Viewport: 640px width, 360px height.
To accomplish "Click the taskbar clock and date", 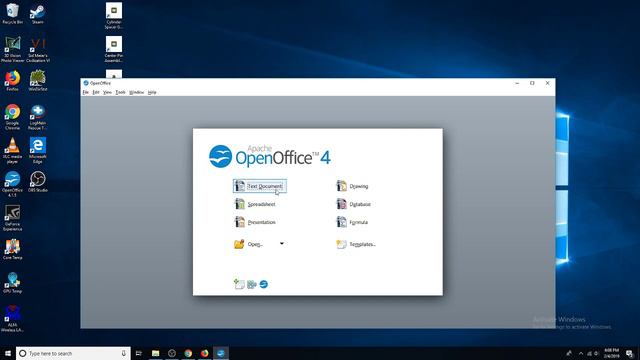I will [611, 353].
